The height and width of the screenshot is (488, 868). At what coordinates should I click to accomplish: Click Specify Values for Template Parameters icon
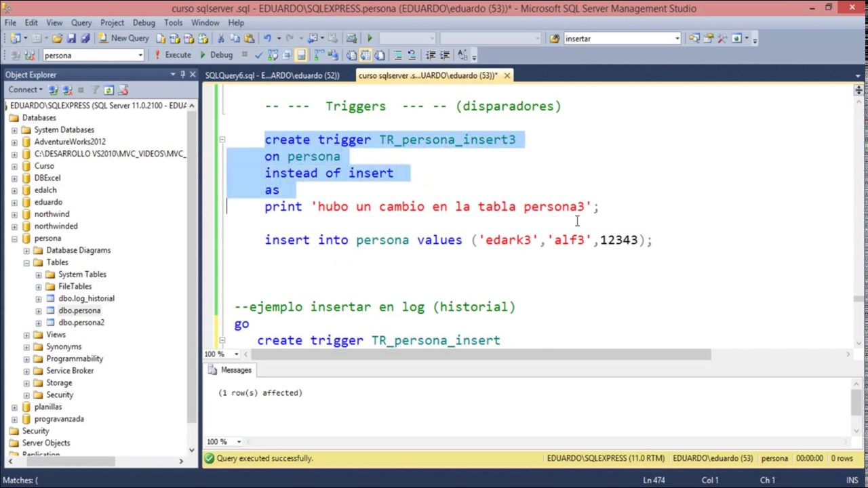[x=462, y=55]
